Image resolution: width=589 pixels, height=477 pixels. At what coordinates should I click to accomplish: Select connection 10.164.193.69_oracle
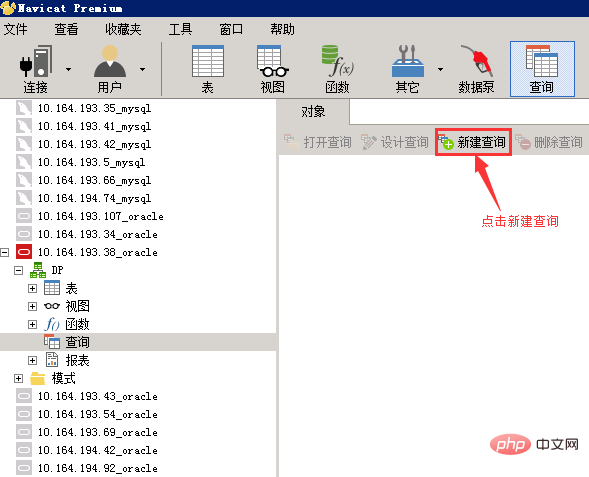point(98,432)
